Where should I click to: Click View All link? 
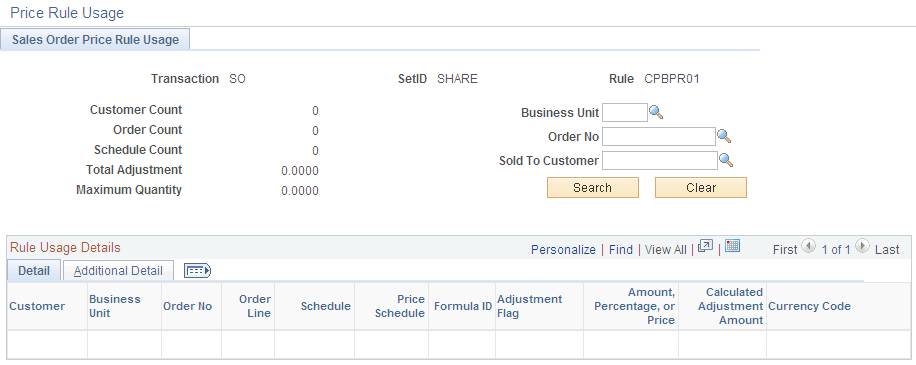point(666,249)
